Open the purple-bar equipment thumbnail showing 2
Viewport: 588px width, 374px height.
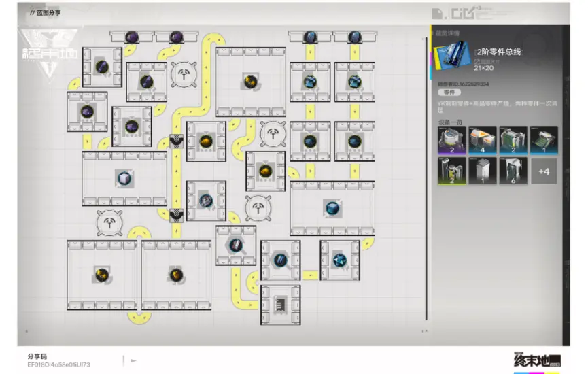coord(452,141)
